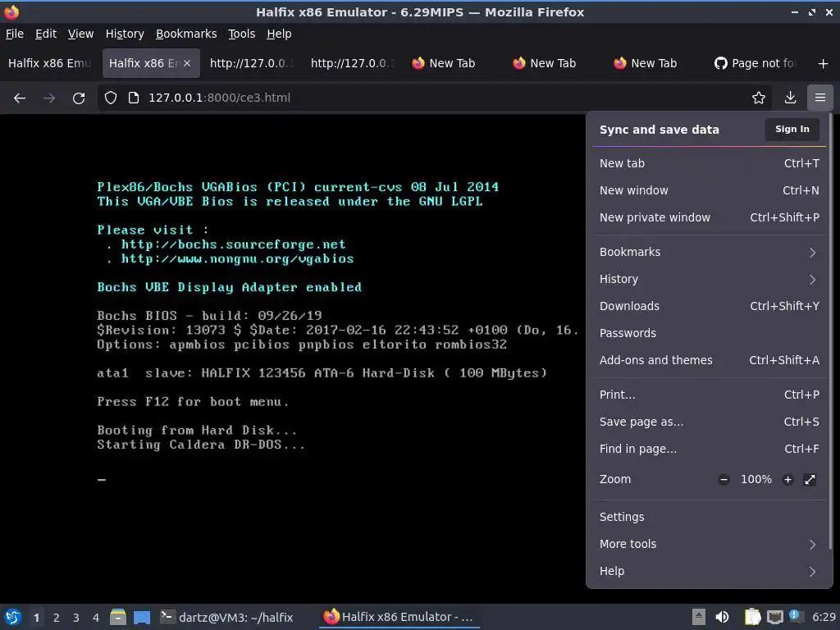The height and width of the screenshot is (630, 840).
Task: Open a New private window
Action: point(710,217)
